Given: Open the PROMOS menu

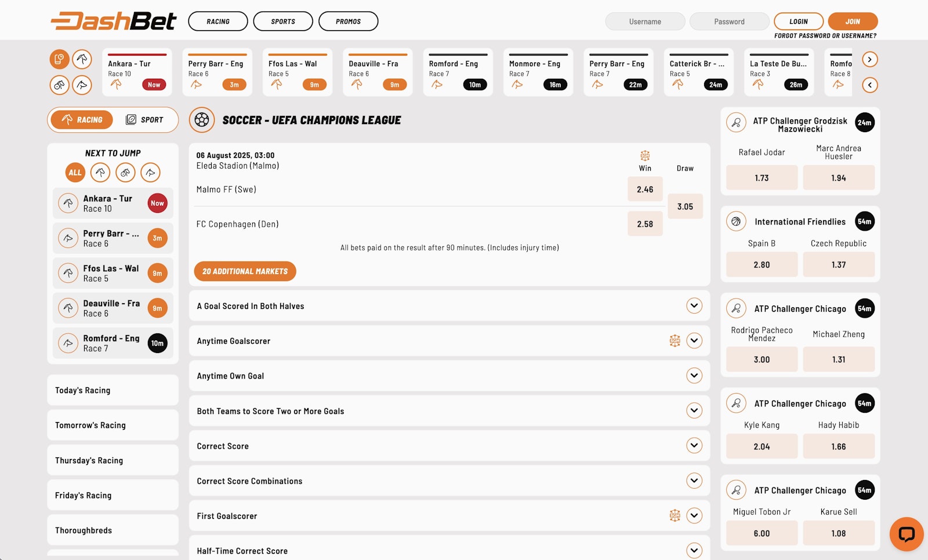Looking at the screenshot, I should click(348, 21).
